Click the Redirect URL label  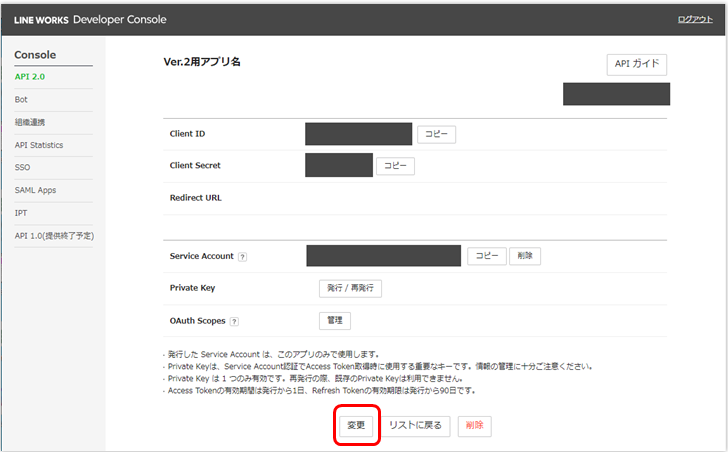point(195,198)
